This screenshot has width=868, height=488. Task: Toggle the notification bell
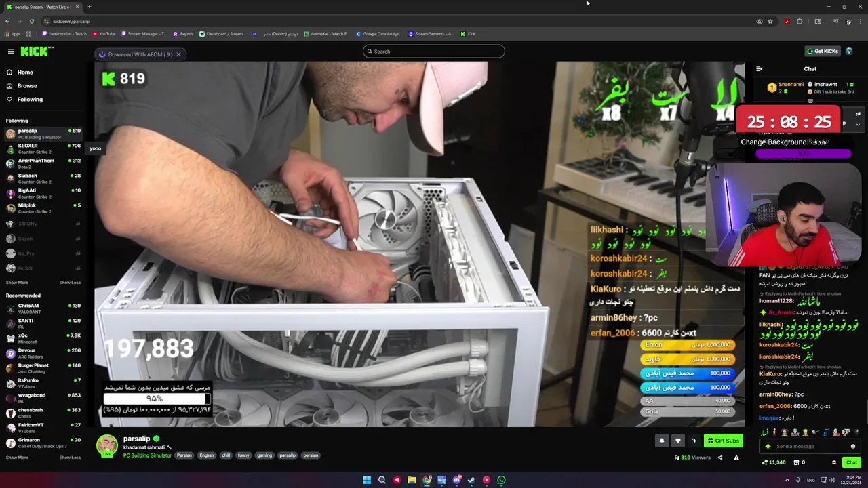(x=662, y=441)
